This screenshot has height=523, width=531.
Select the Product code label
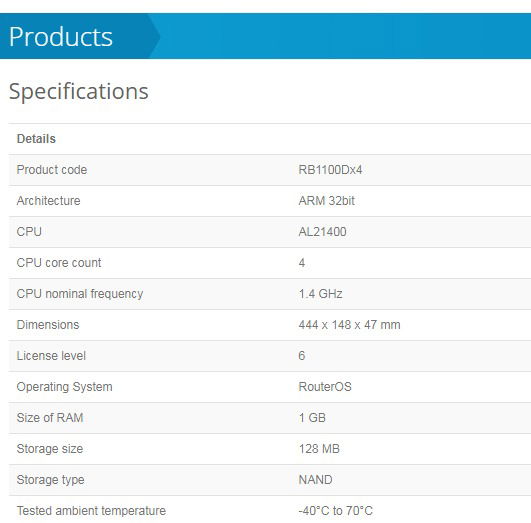point(52,170)
